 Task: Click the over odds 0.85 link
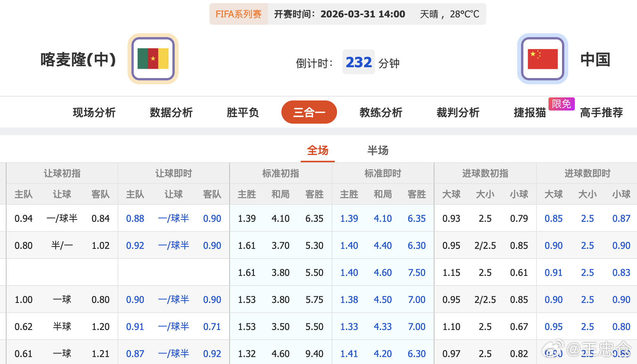point(554,218)
